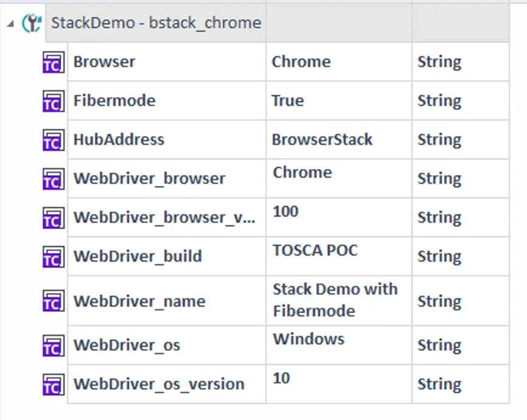Select the StackDemo - bstack_chrome header row
Viewport: 527px width, 420px height.
156,23
